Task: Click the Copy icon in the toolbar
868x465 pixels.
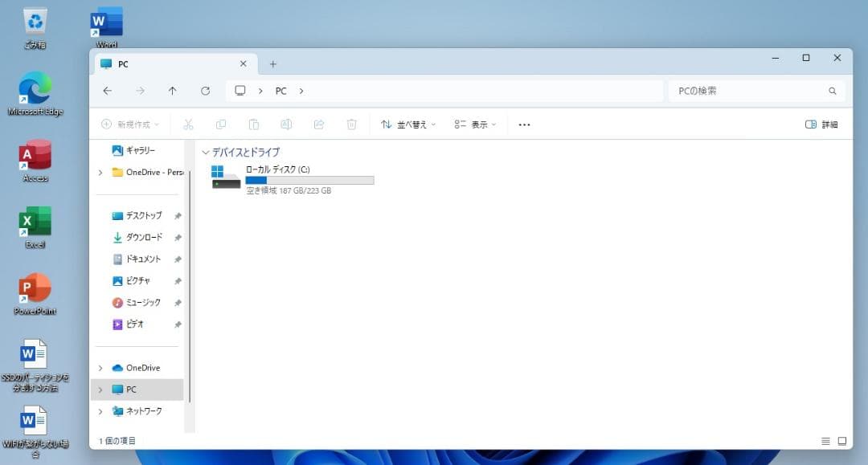Action: (221, 124)
